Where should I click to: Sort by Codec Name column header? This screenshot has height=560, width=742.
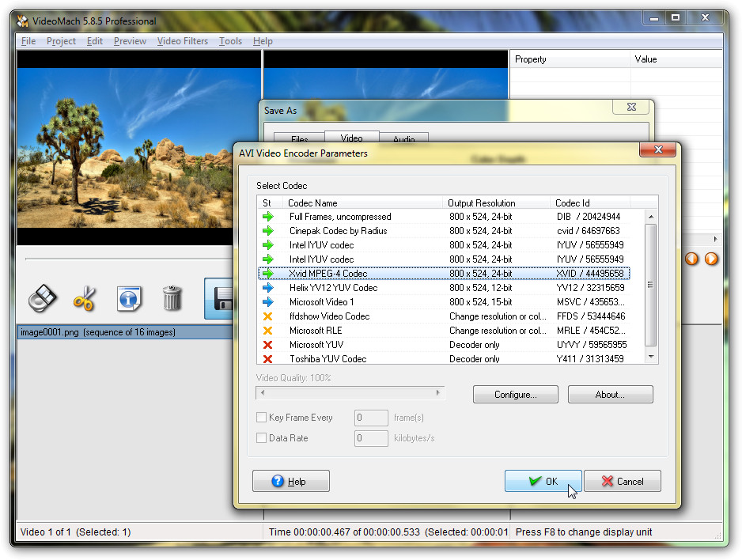coord(363,203)
